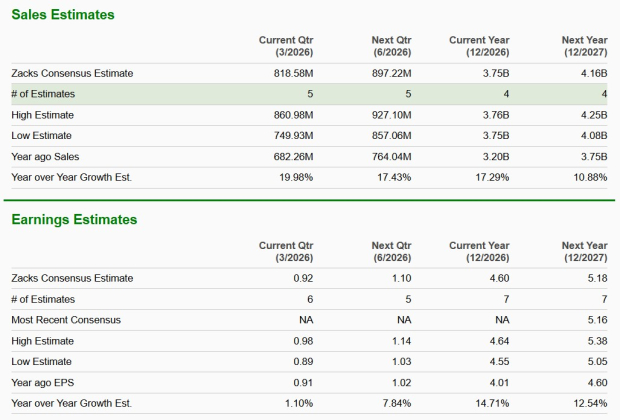Select sales consensus value 4.16B
This screenshot has height=420, width=620.
coord(594,74)
